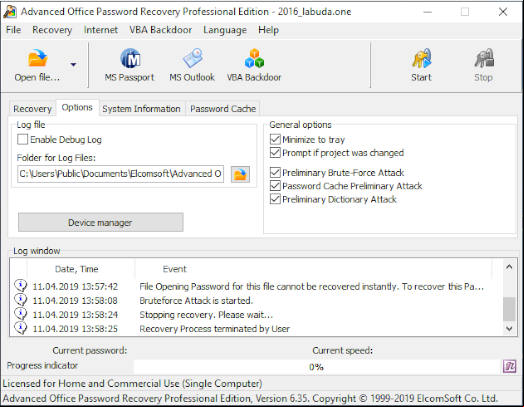Open the Recovery menu
Screen dimensions: 524x407
pyautogui.click(x=52, y=30)
